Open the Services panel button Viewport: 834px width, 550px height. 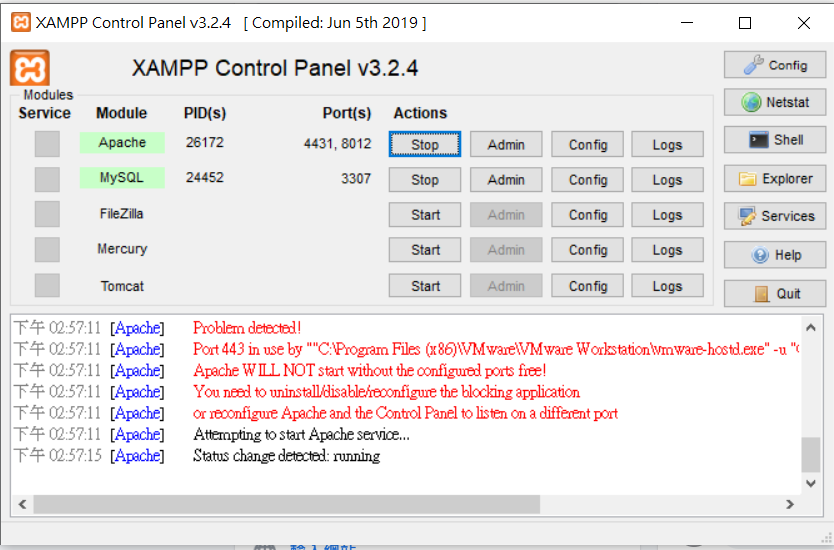coord(775,216)
